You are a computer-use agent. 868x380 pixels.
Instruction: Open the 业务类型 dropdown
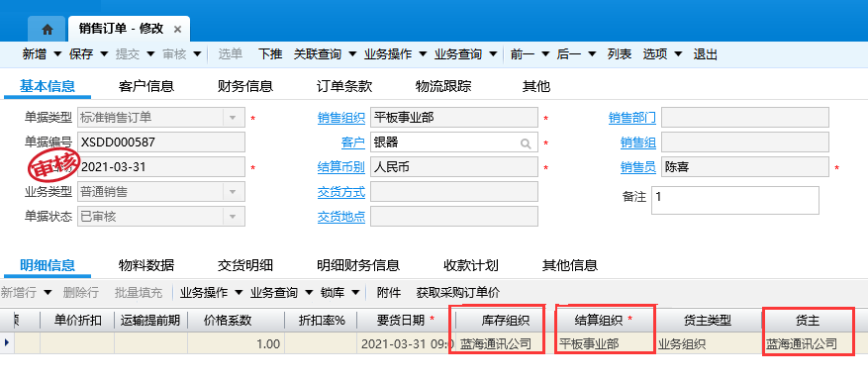tap(233, 193)
